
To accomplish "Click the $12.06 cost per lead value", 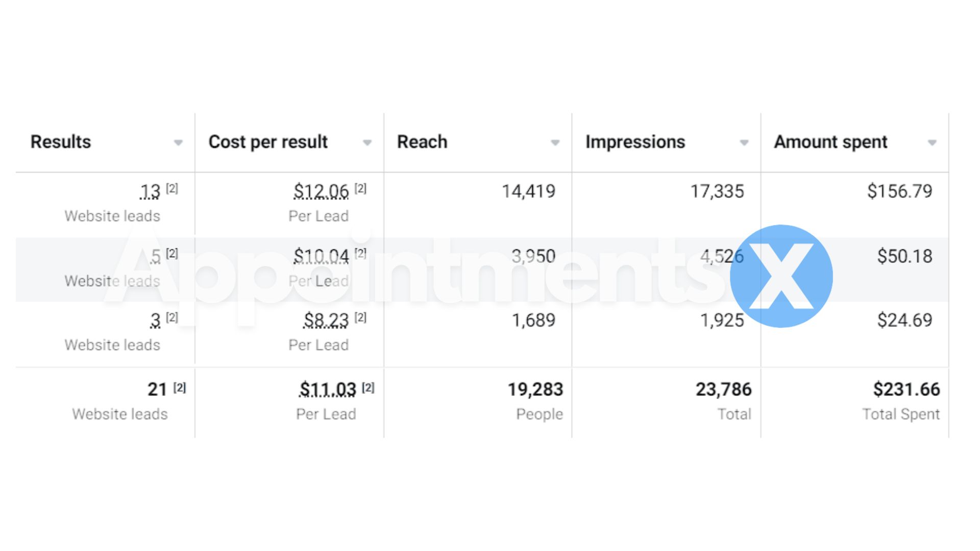I will click(321, 191).
